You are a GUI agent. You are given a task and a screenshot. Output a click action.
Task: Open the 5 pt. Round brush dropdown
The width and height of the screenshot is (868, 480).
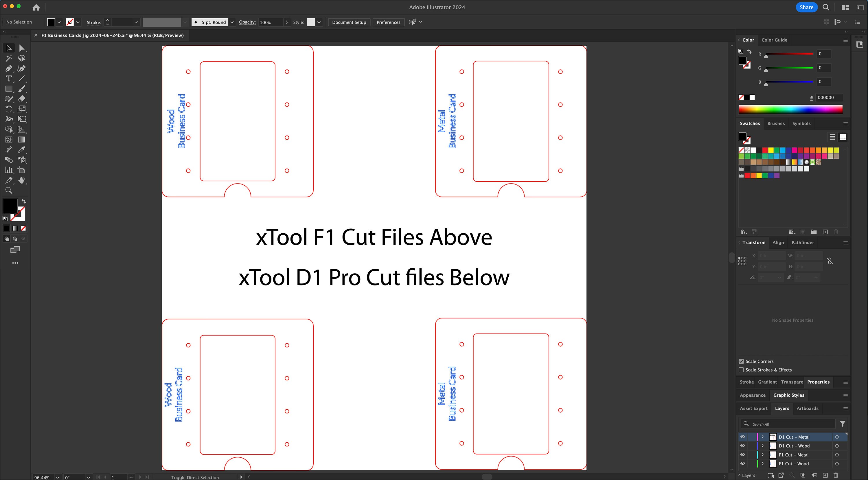[232, 22]
